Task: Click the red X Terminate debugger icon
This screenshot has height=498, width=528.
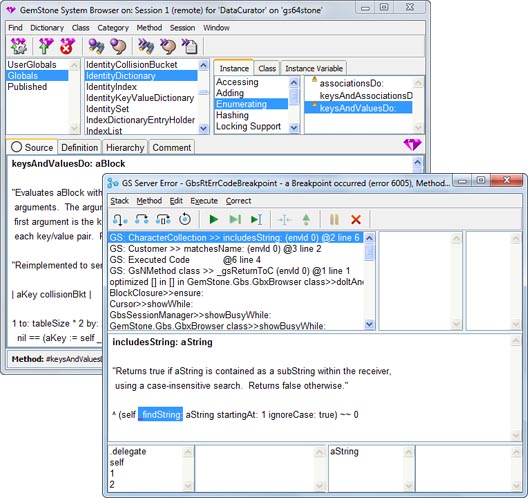Action: click(x=356, y=220)
